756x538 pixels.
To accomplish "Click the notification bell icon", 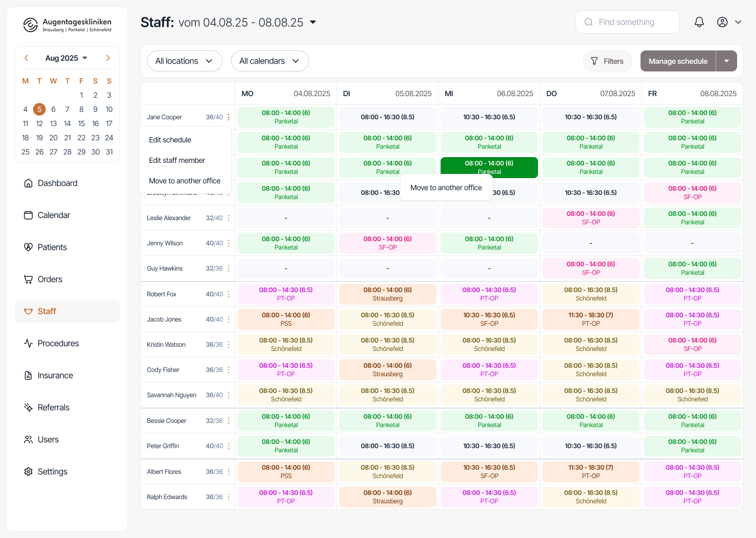I will tap(699, 22).
